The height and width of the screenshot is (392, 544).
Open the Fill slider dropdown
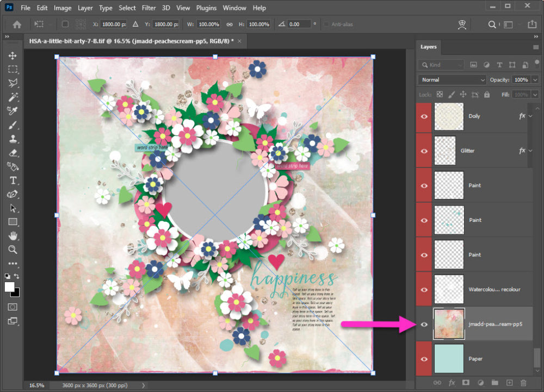coord(535,95)
